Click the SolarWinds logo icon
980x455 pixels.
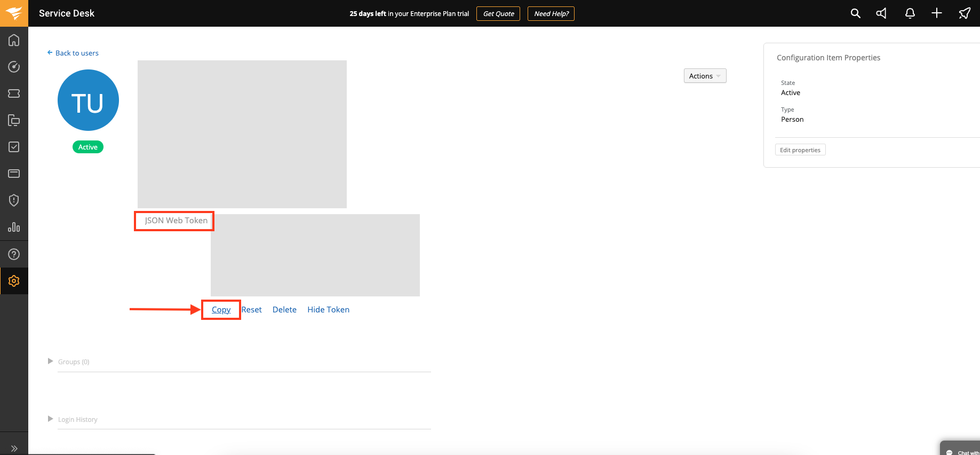coord(14,13)
